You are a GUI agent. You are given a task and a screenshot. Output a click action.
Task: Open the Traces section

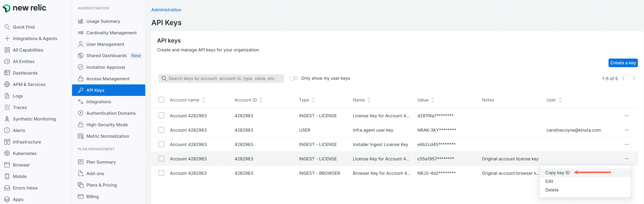[20, 107]
